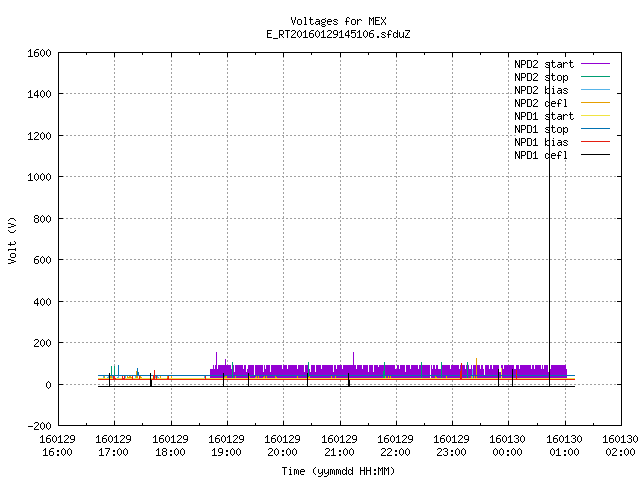Click the '160129 23:00' x-axis tick label
The width and height of the screenshot is (640, 480).
[x=451, y=446]
